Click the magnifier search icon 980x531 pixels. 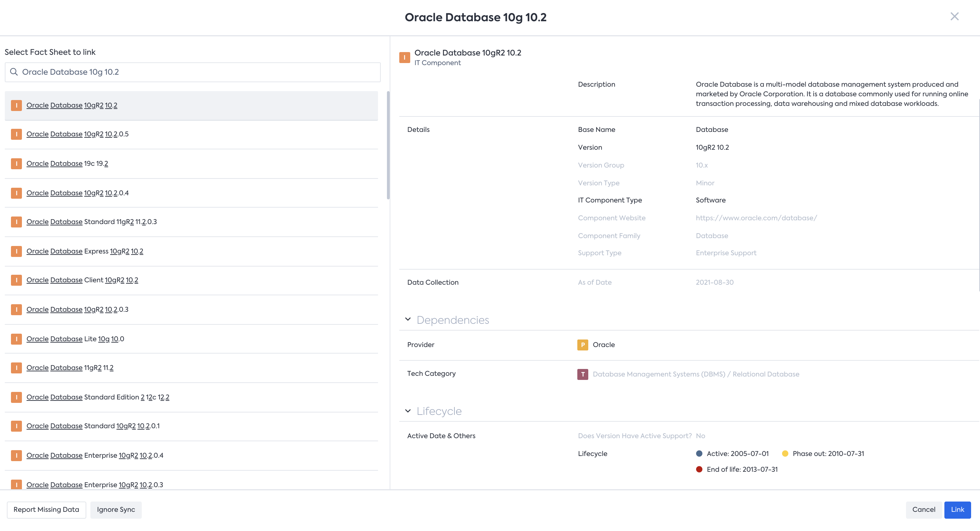tap(14, 72)
